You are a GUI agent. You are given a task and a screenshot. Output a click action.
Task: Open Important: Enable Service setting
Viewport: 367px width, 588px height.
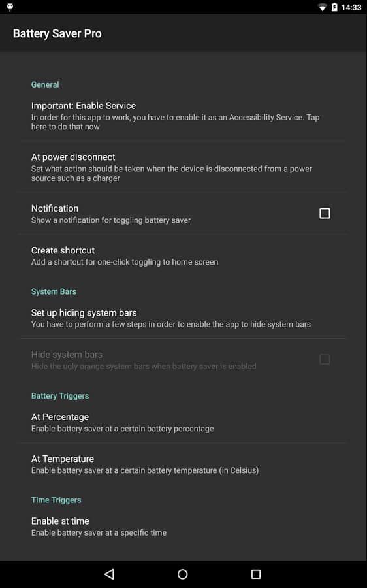183,116
